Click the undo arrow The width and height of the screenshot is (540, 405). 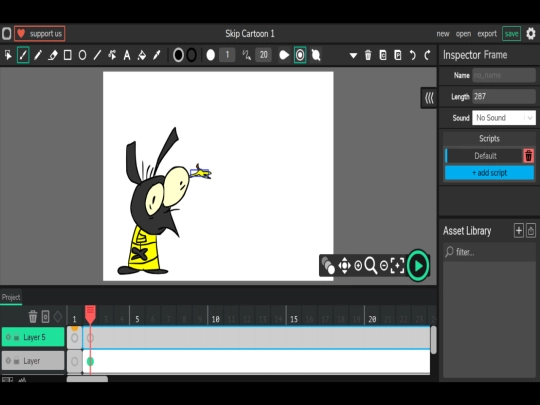pyautogui.click(x=412, y=55)
